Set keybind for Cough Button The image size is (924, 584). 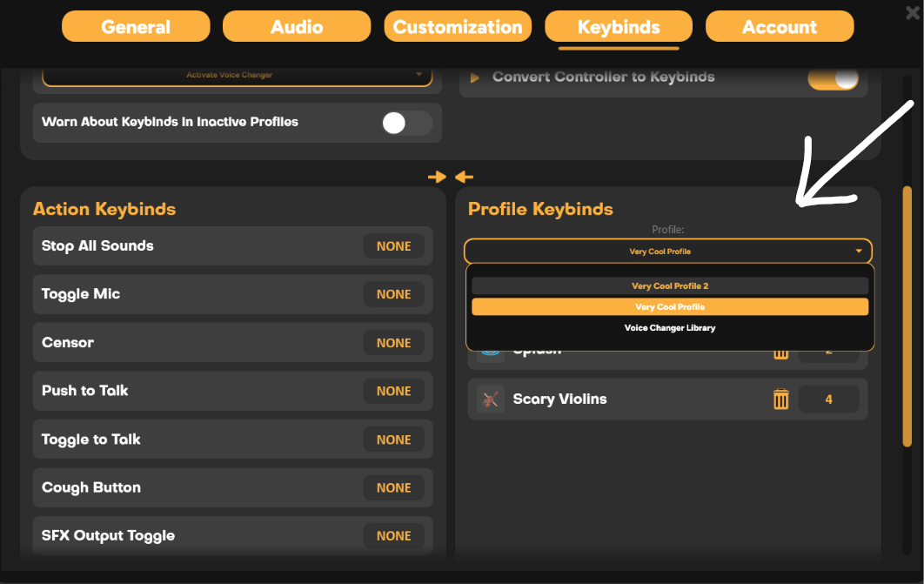393,488
